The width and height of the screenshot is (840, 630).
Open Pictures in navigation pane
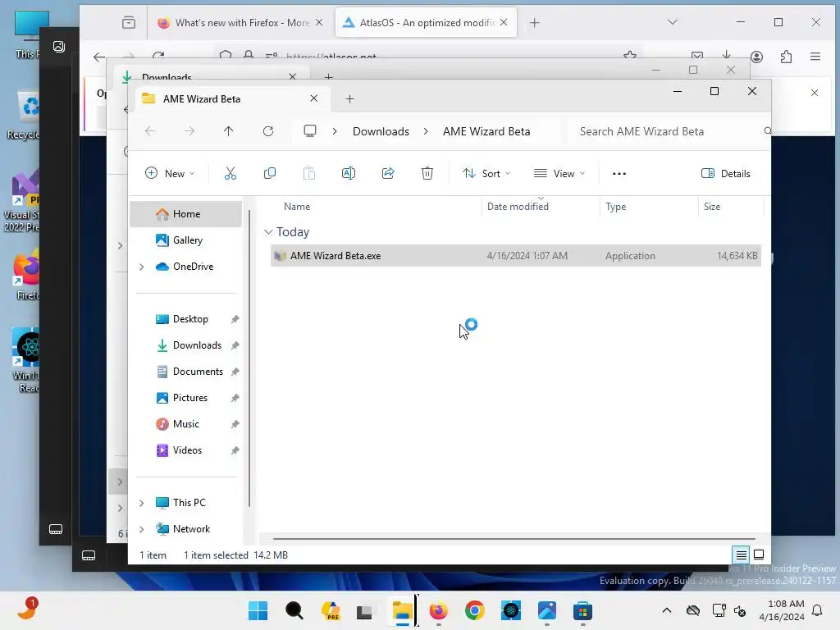(186, 398)
